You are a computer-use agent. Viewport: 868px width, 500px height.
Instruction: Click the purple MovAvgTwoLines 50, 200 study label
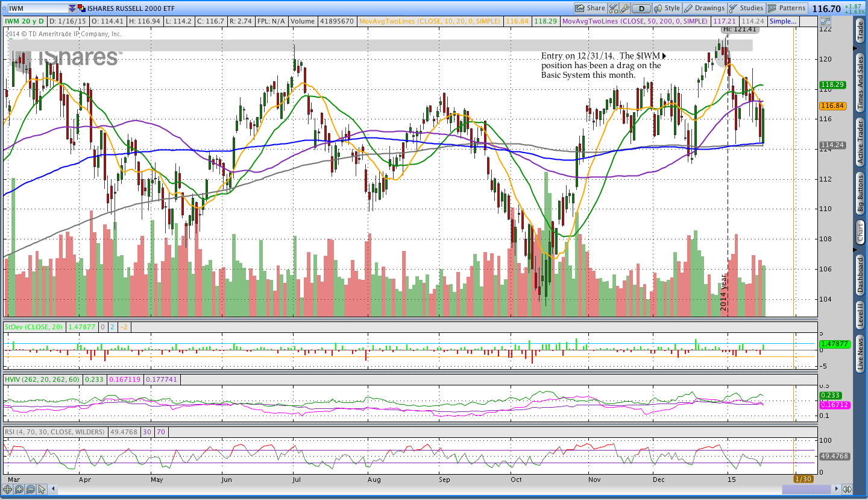click(x=635, y=21)
